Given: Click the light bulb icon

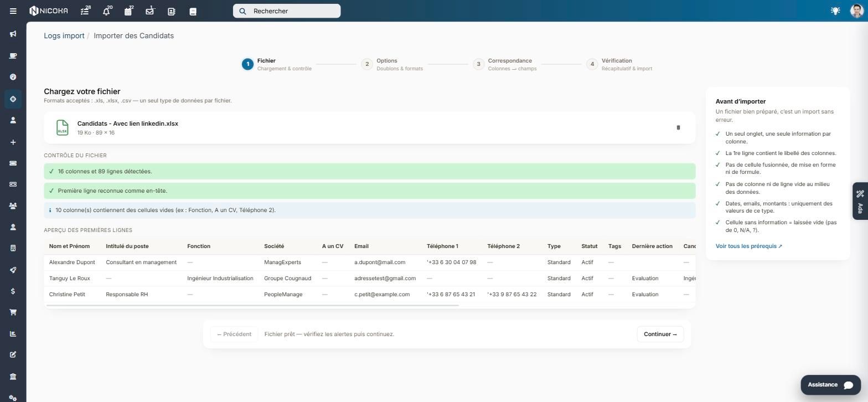Looking at the screenshot, I should (x=835, y=11).
